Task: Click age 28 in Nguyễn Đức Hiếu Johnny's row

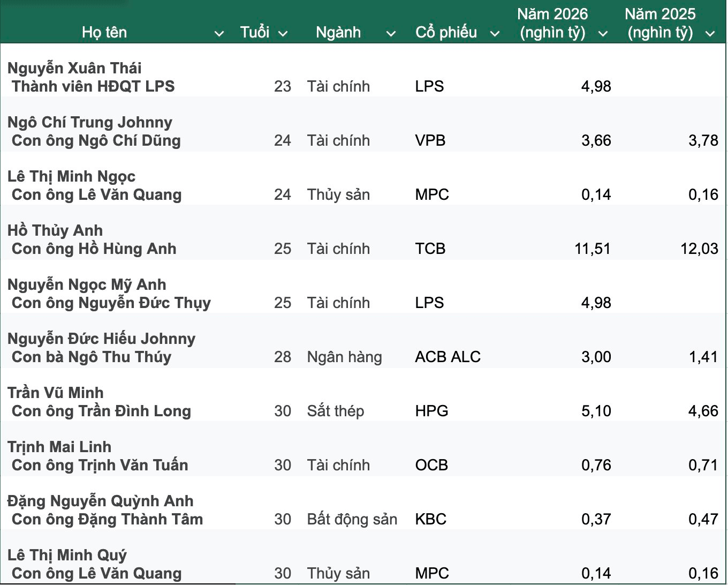Action: pyautogui.click(x=283, y=357)
